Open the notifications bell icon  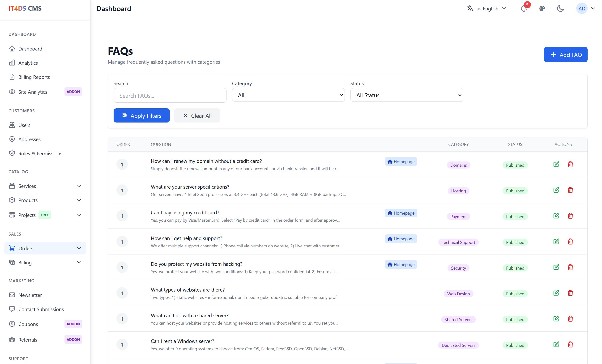point(523,8)
